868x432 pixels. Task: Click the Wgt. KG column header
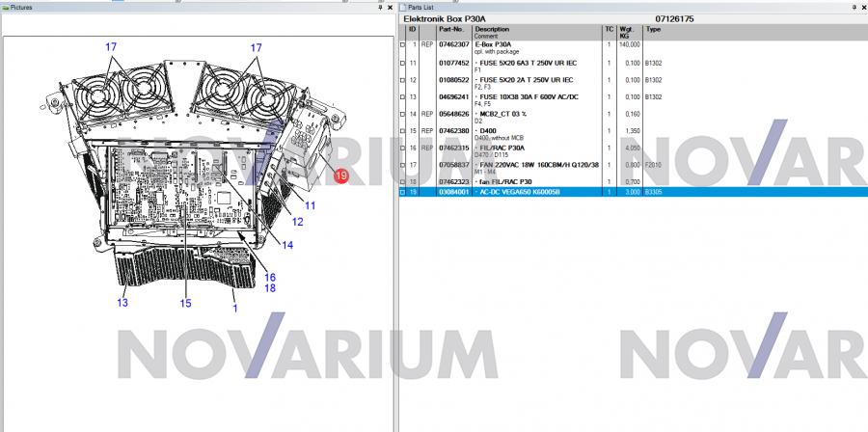627,32
